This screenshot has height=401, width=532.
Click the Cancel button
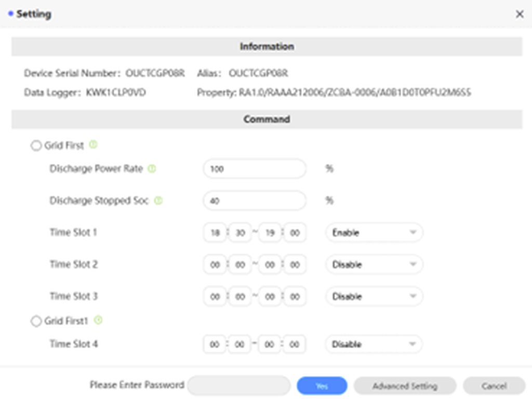tap(494, 386)
